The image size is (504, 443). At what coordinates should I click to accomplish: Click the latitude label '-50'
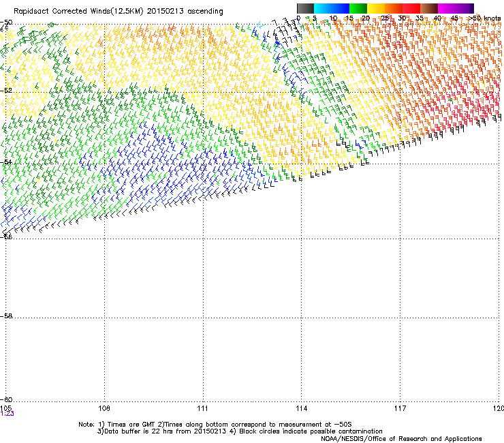click(6, 22)
